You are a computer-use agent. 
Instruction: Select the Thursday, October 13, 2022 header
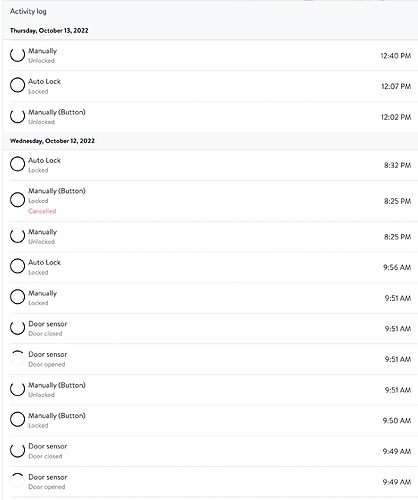click(x=49, y=30)
